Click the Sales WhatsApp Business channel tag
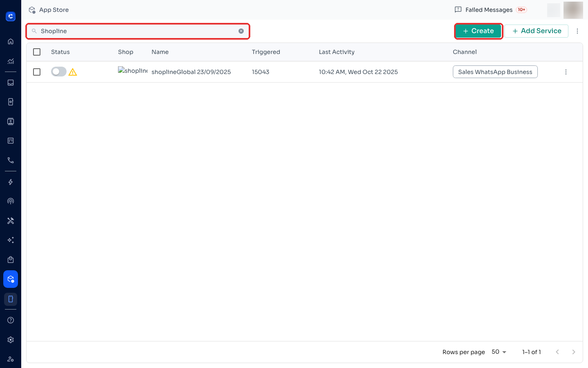This screenshot has width=588, height=368. pos(495,72)
